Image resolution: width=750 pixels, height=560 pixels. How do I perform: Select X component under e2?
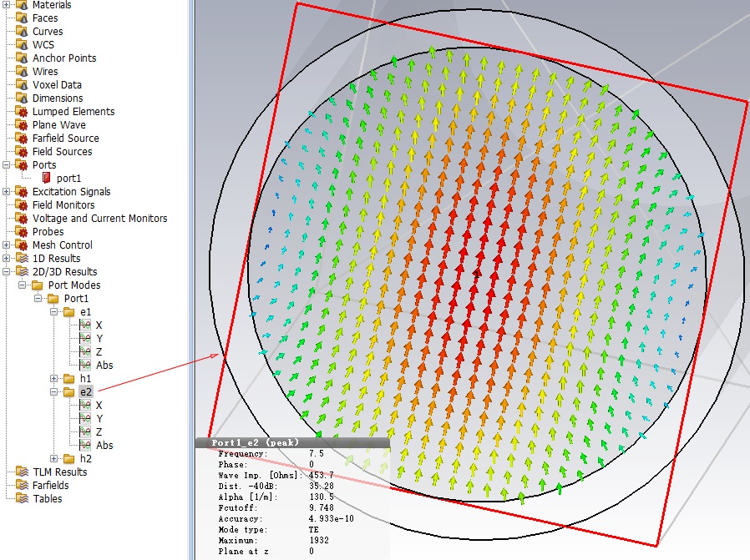pyautogui.click(x=99, y=406)
